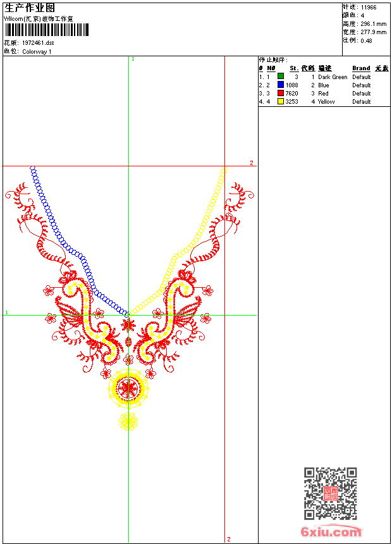392x544 pixels.
Task: Click the green marker 1 at the top guide line
Action: pyautogui.click(x=133, y=59)
